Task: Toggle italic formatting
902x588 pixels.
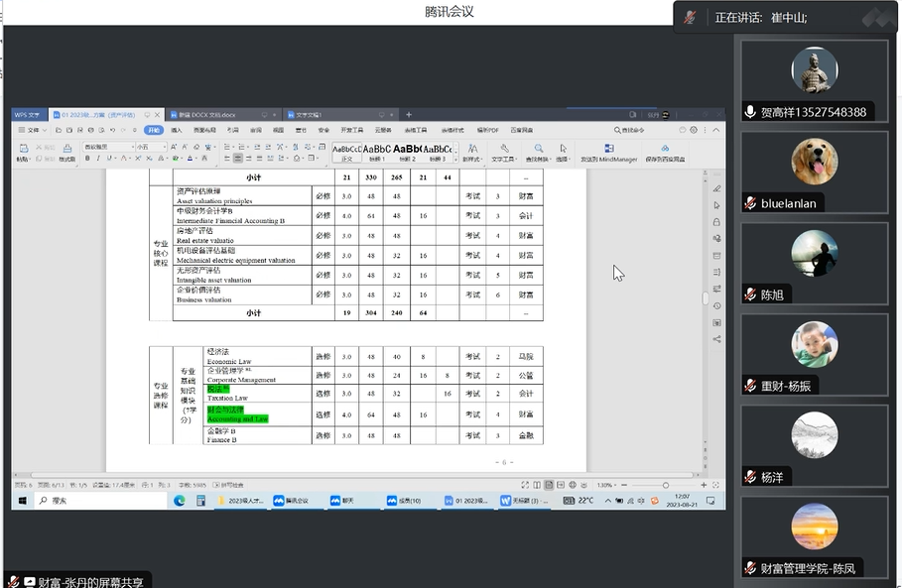Action: (x=98, y=159)
